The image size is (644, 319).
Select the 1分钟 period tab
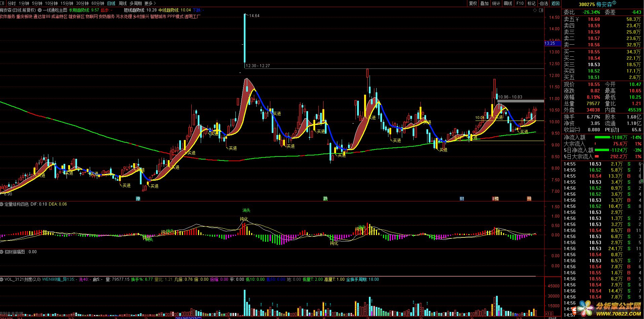pyautogui.click(x=24, y=3)
